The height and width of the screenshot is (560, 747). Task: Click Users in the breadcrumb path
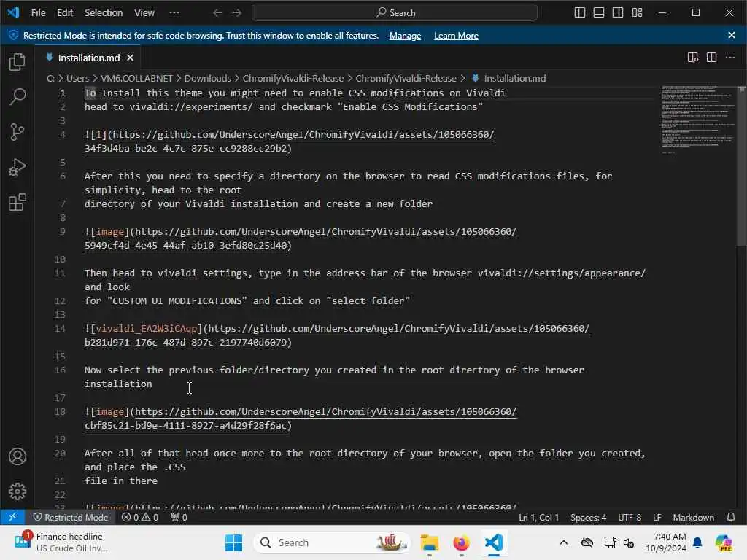77,78
